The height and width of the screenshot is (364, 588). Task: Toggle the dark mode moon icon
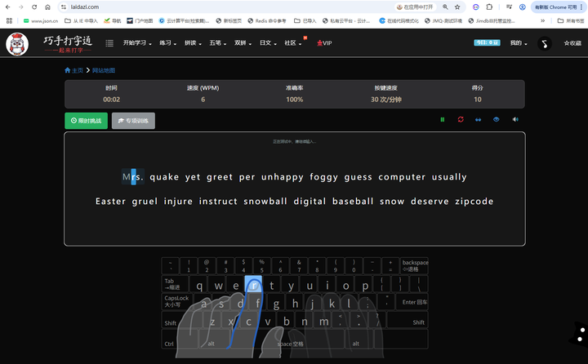[x=545, y=43]
